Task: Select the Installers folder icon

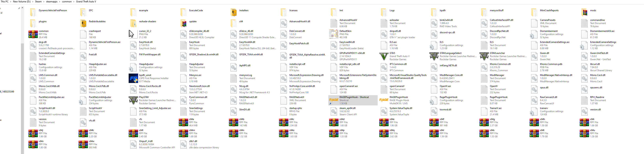Action: click(234, 12)
